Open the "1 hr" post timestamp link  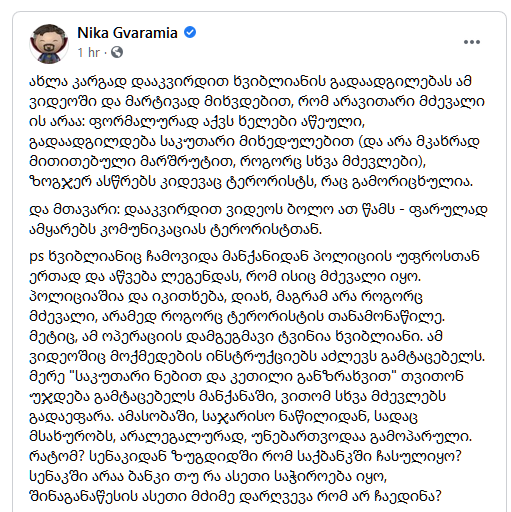coord(88,52)
